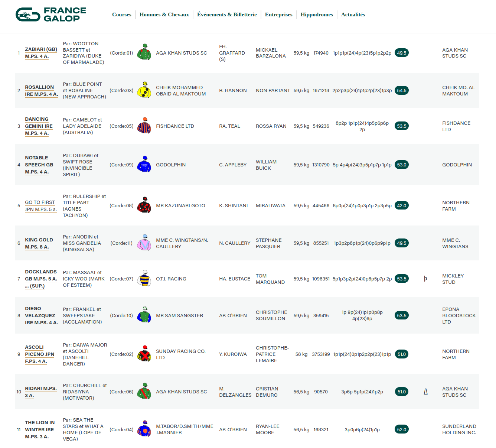Screen dimensions: 496x448
Task: Click jockey name MICKAEL BARZALONA
Action: [271, 53]
